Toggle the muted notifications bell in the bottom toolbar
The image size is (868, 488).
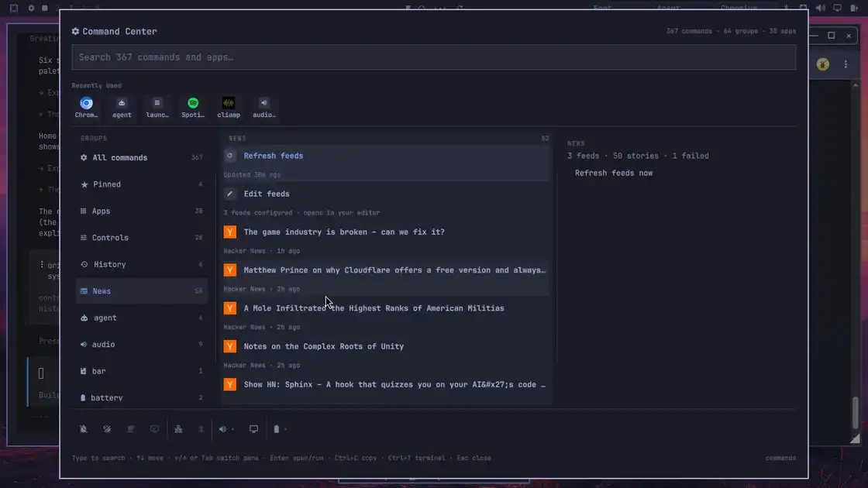coord(84,429)
